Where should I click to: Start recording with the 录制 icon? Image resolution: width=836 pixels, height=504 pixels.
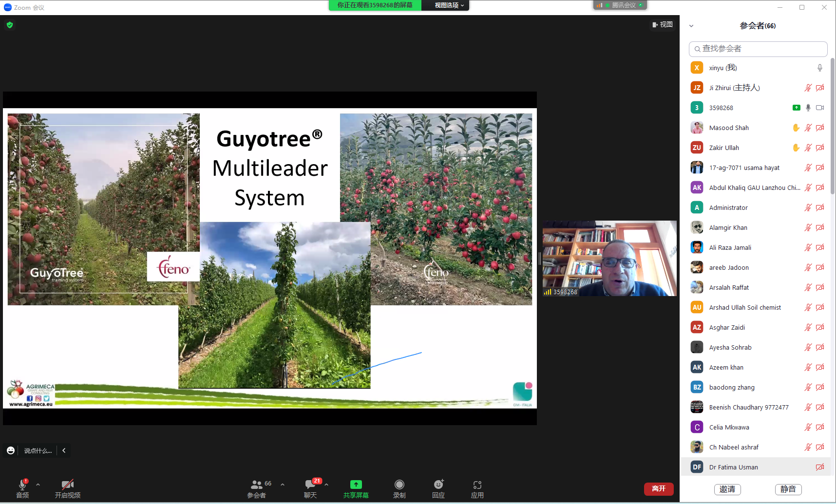(x=399, y=485)
